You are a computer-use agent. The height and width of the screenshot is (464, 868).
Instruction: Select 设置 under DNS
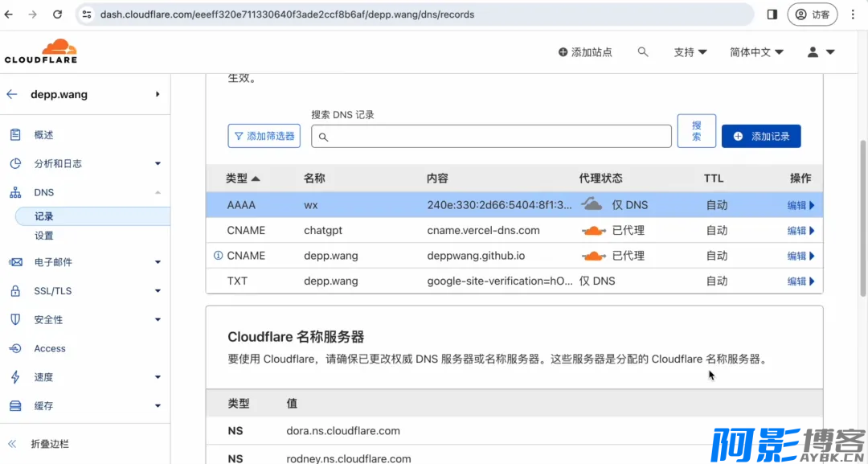[44, 236]
